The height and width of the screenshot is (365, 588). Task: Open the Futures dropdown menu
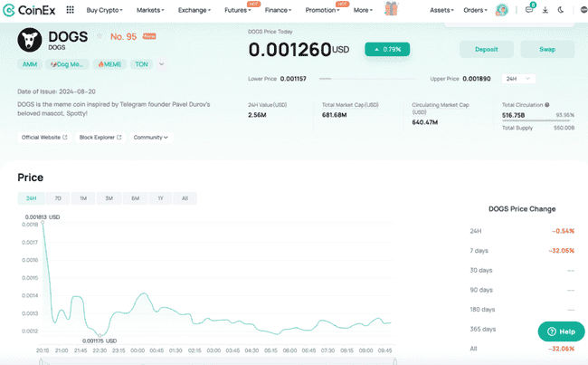point(238,10)
